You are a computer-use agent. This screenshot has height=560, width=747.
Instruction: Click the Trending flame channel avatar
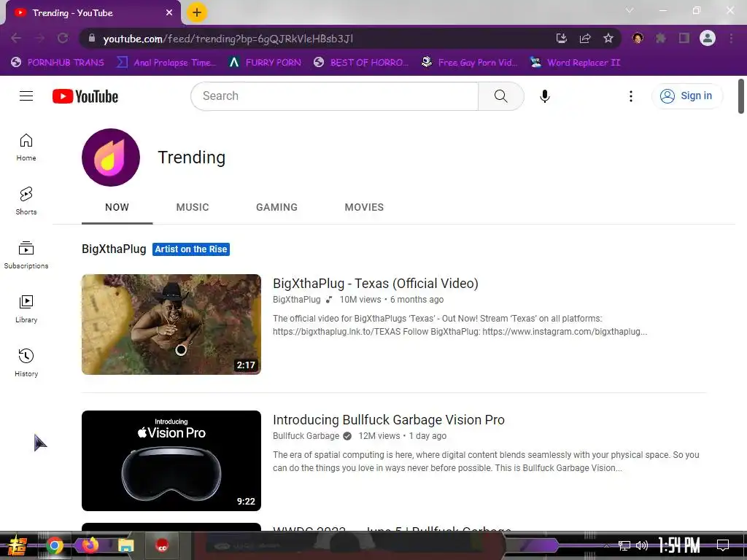click(x=111, y=157)
